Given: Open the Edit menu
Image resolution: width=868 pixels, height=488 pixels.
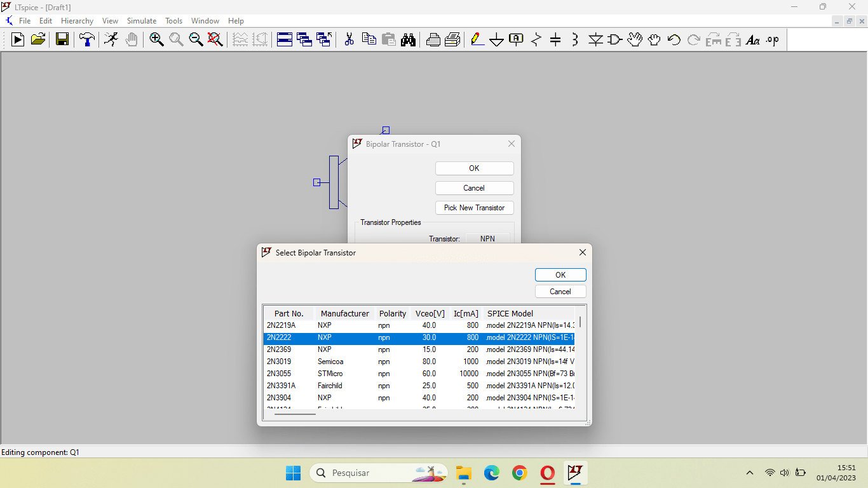Looking at the screenshot, I should [x=46, y=21].
